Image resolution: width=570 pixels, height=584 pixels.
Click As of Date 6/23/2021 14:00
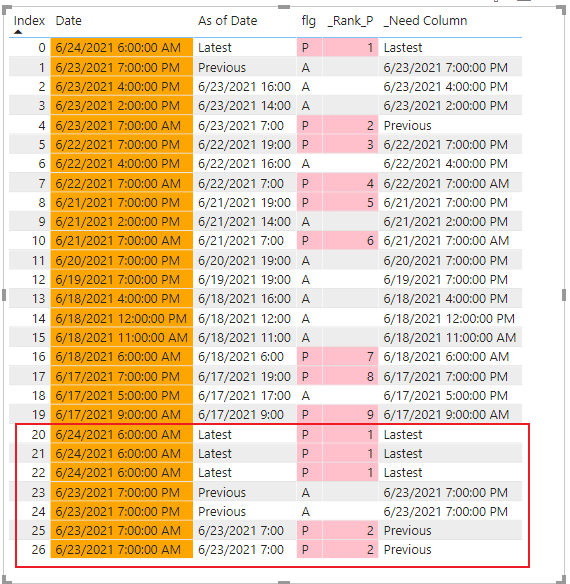pyautogui.click(x=244, y=106)
